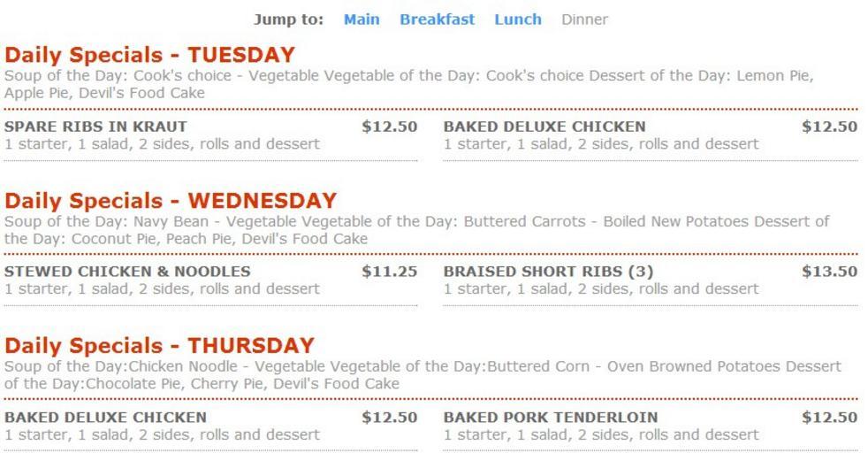Select the Dinner jump link
The height and width of the screenshot is (453, 868).
pyautogui.click(x=584, y=19)
